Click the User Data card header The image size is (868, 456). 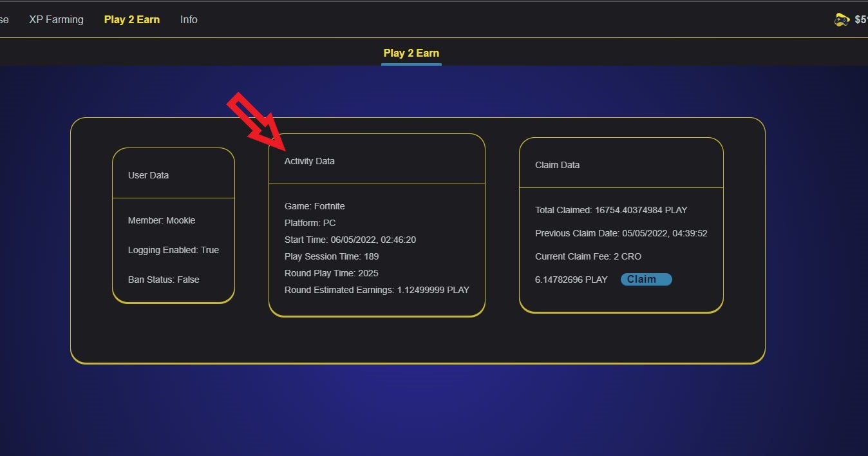(148, 175)
